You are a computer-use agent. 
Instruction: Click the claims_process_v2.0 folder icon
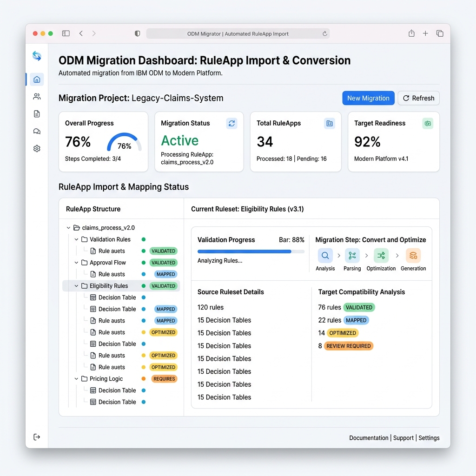point(77,228)
